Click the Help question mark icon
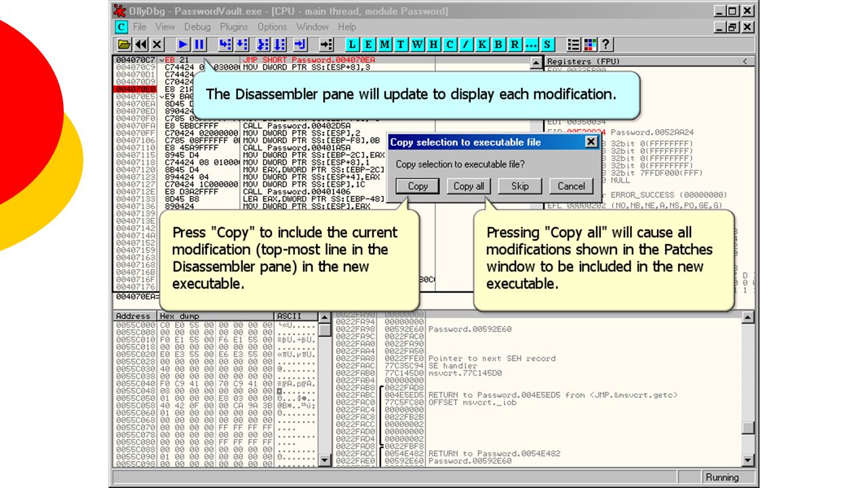868x488 pixels. [606, 45]
